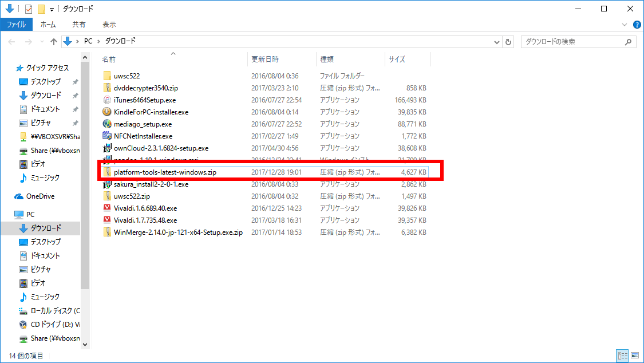Select platform-tools-latest-windows.zip icon
This screenshot has width=644, height=363.
click(107, 172)
